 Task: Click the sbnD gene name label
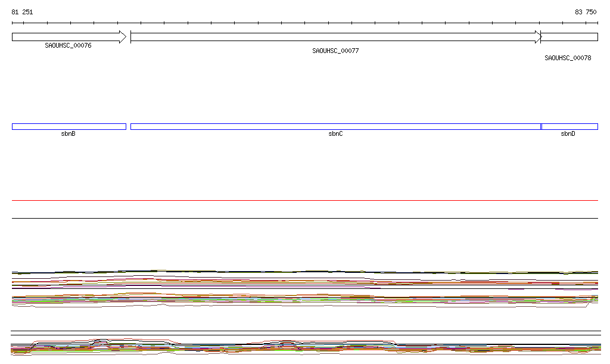(x=568, y=134)
